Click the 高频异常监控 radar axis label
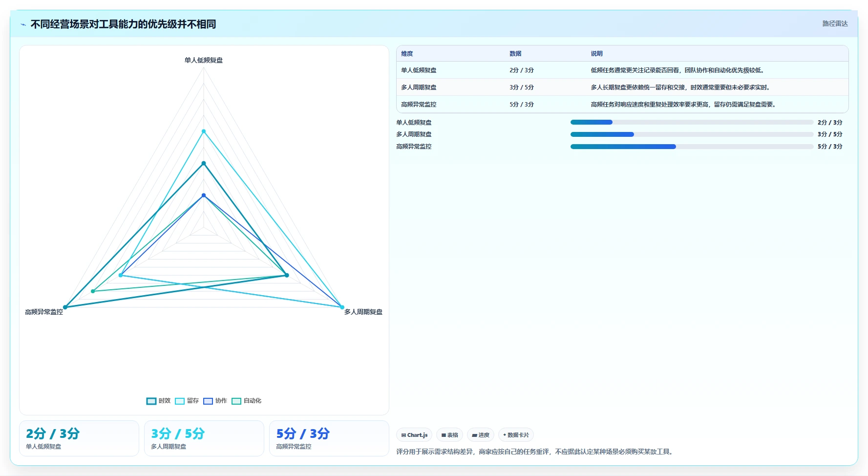This screenshot has height=476, width=868. (x=44, y=312)
